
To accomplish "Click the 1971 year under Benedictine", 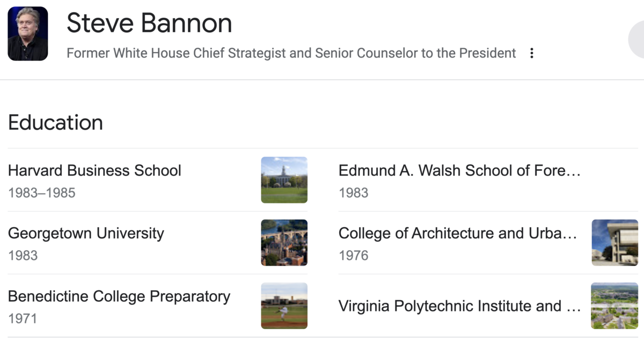I will click(x=23, y=318).
